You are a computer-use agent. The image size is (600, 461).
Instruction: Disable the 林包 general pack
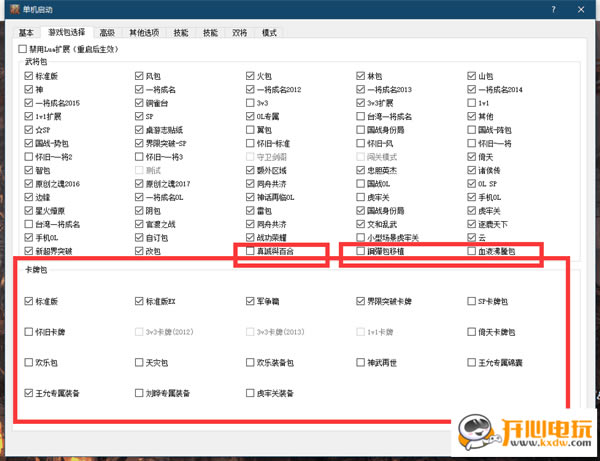[361, 75]
